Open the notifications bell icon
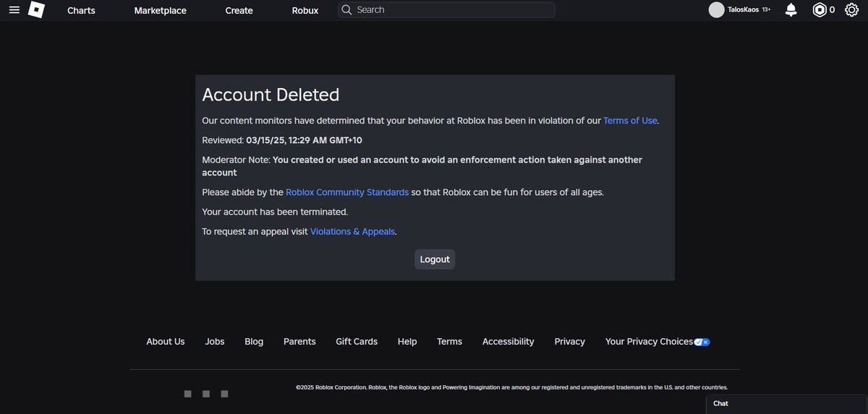868x414 pixels. pyautogui.click(x=791, y=10)
